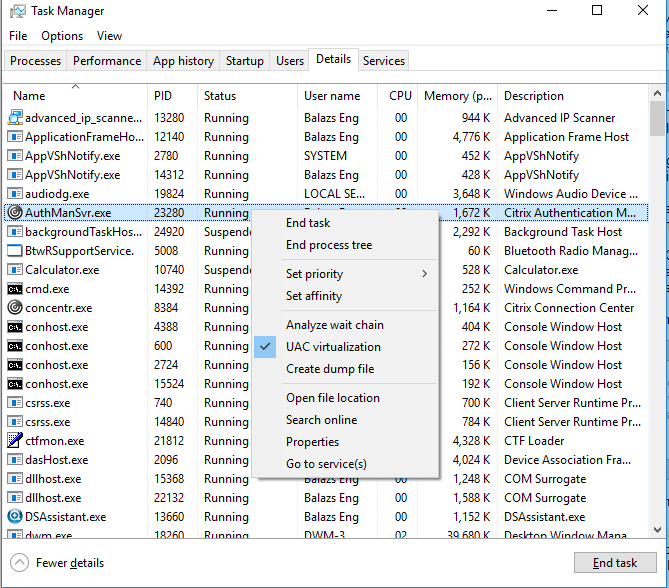The width and height of the screenshot is (669, 588).
Task: Sort by the User name column header
Action: [x=337, y=96]
